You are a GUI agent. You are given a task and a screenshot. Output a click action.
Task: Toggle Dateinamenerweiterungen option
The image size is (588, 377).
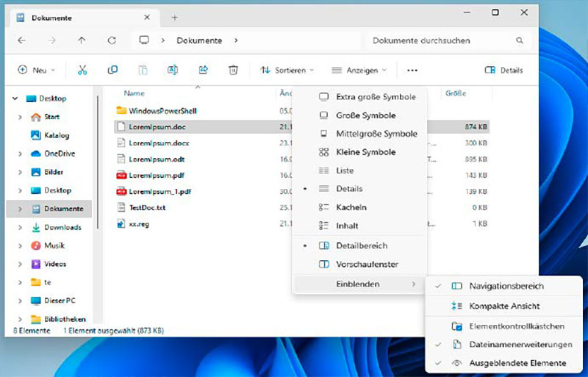point(503,345)
